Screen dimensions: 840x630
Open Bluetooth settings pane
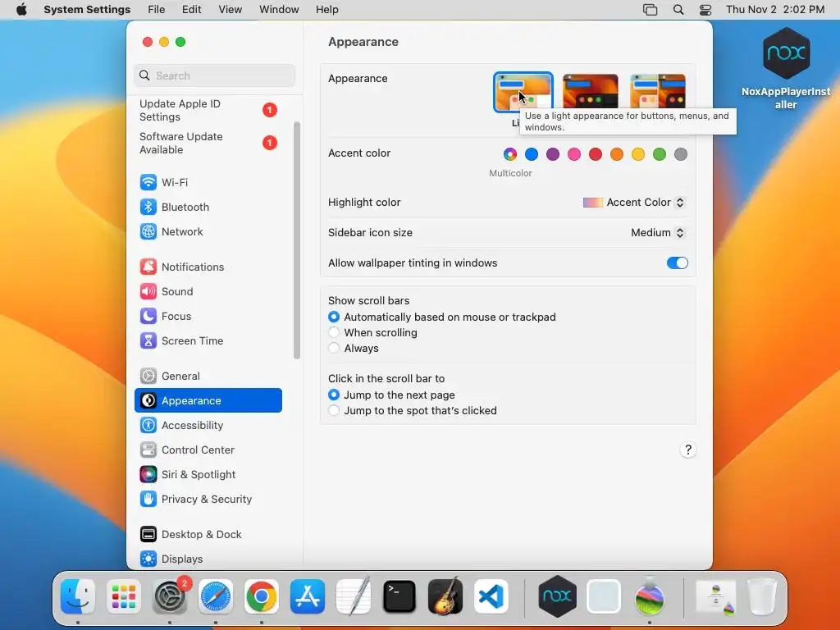[208, 207]
